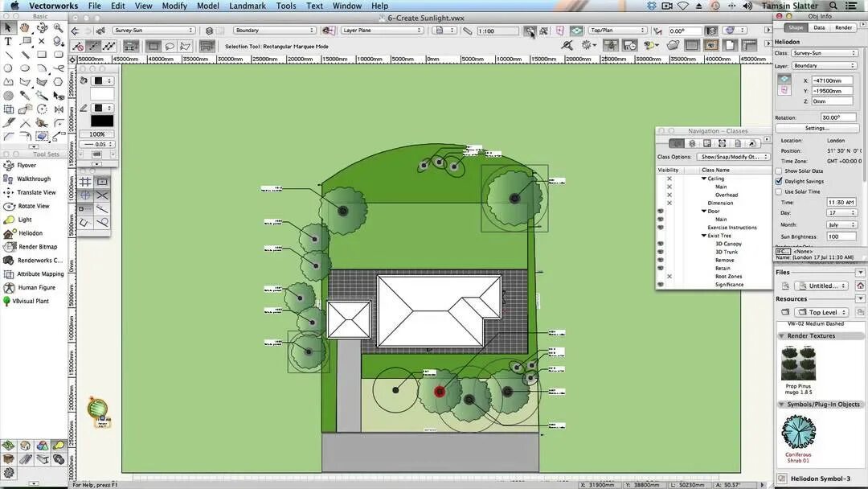Click the Sun Brightness 100 field
This screenshot has width=868, height=489.
(841, 236)
